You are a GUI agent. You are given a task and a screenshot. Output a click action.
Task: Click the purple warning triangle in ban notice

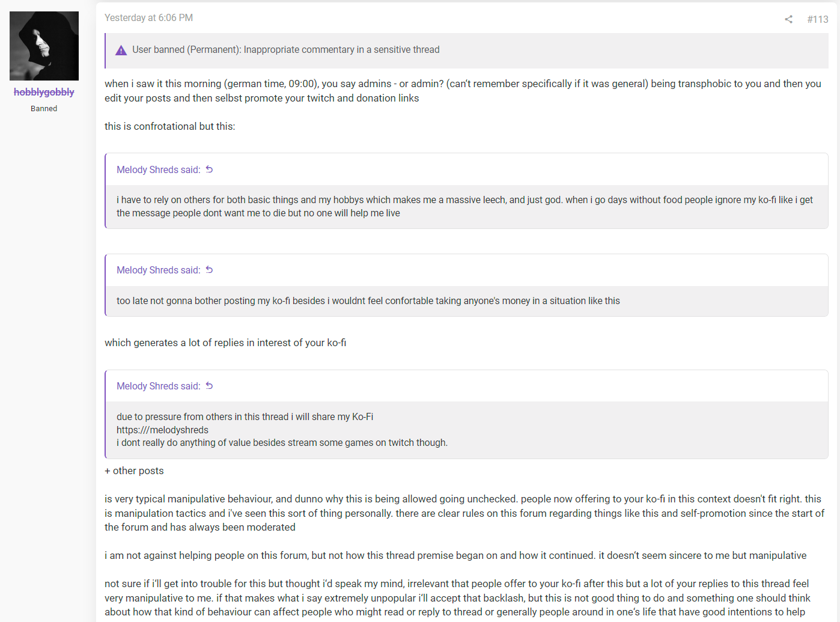121,50
